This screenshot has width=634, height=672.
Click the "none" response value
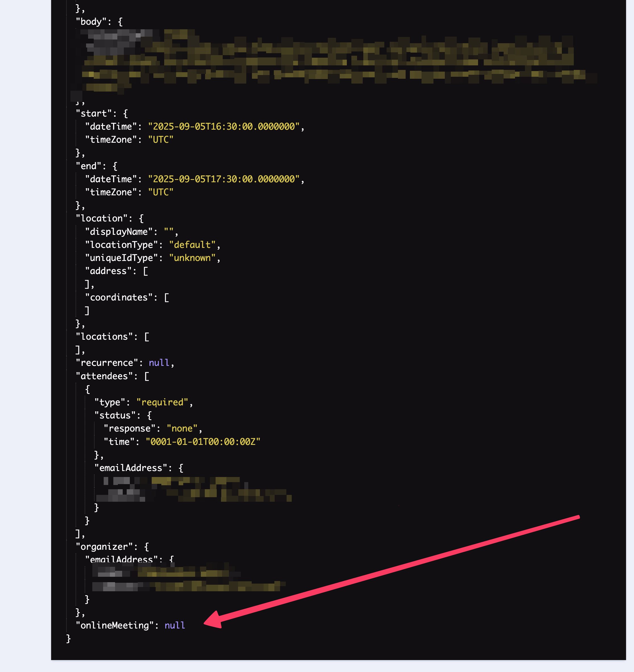click(182, 428)
